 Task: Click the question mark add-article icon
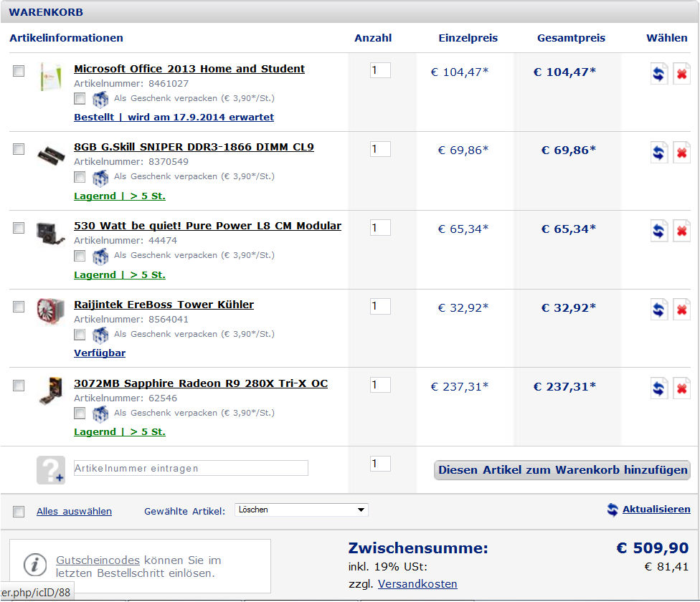(x=51, y=470)
